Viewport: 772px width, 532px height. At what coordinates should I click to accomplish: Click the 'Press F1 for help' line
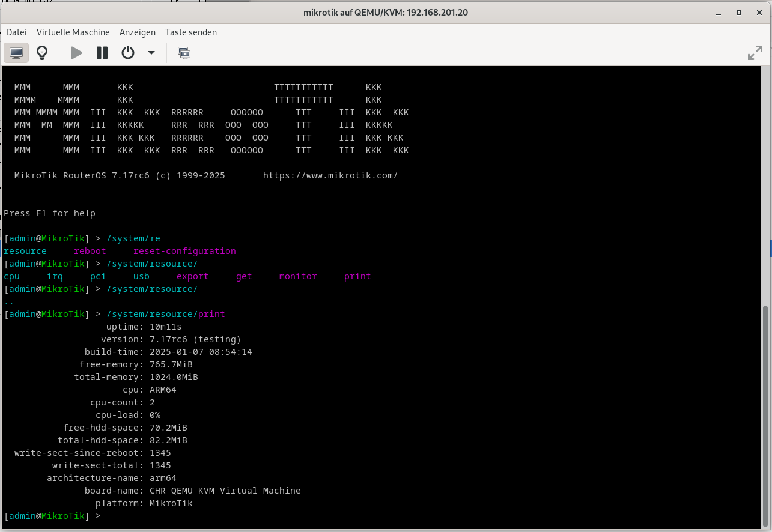(x=49, y=213)
